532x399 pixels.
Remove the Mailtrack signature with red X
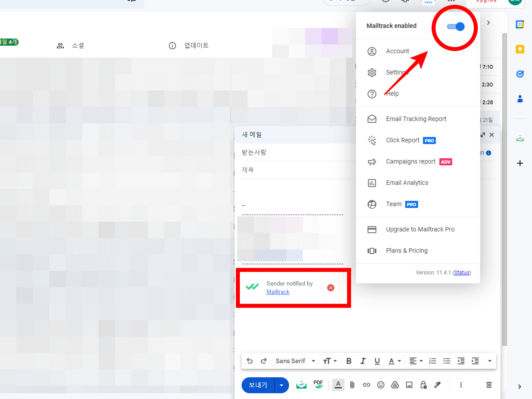coord(331,288)
